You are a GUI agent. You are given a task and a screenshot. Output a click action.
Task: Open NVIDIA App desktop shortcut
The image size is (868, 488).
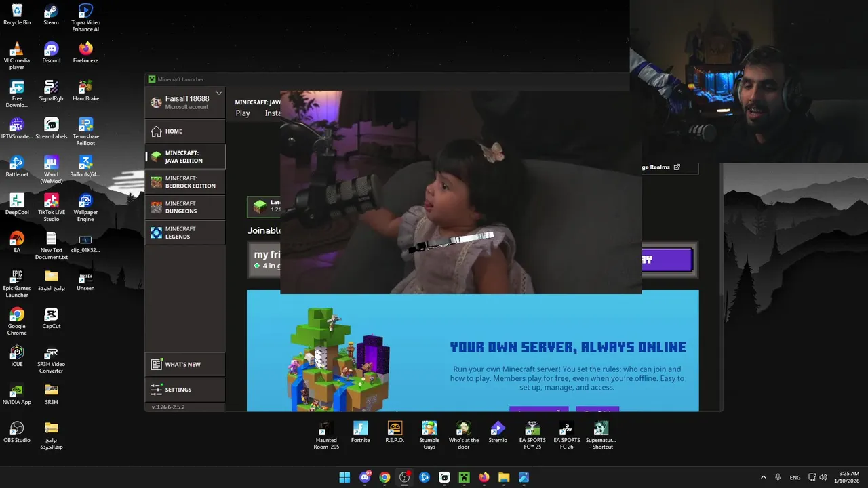click(x=17, y=394)
